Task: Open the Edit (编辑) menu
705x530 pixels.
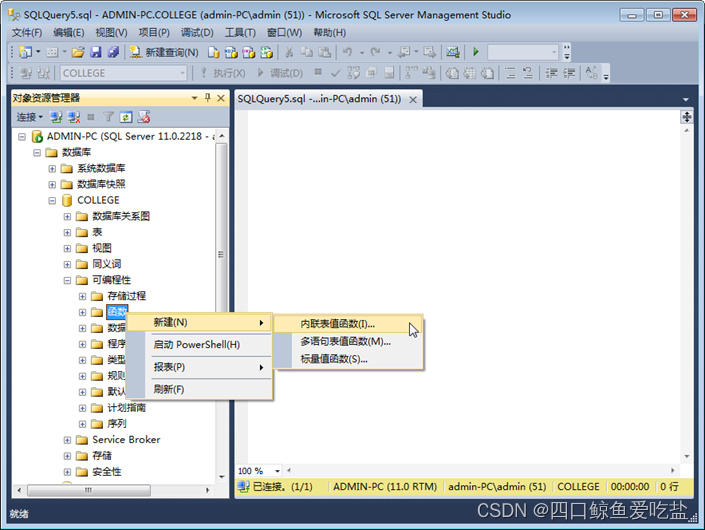Action: point(69,33)
